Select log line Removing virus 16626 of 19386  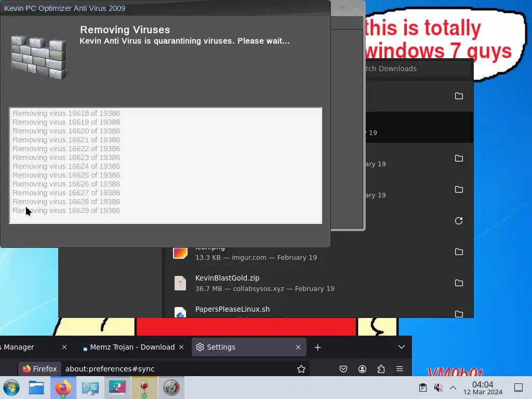pyautogui.click(x=66, y=184)
